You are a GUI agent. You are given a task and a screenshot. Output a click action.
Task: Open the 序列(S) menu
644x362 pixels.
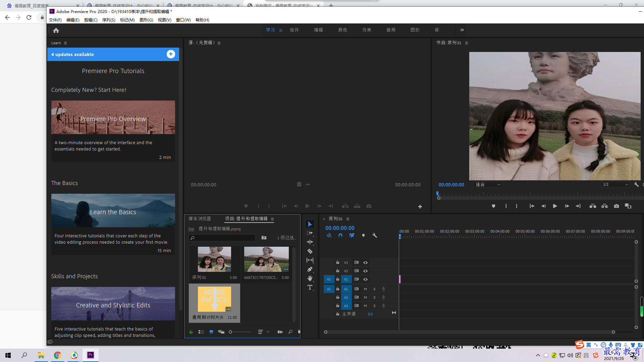109,20
